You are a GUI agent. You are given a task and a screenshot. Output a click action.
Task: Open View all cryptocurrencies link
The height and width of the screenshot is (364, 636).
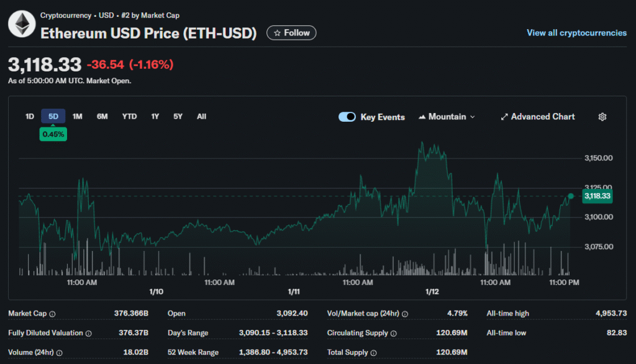(x=576, y=33)
